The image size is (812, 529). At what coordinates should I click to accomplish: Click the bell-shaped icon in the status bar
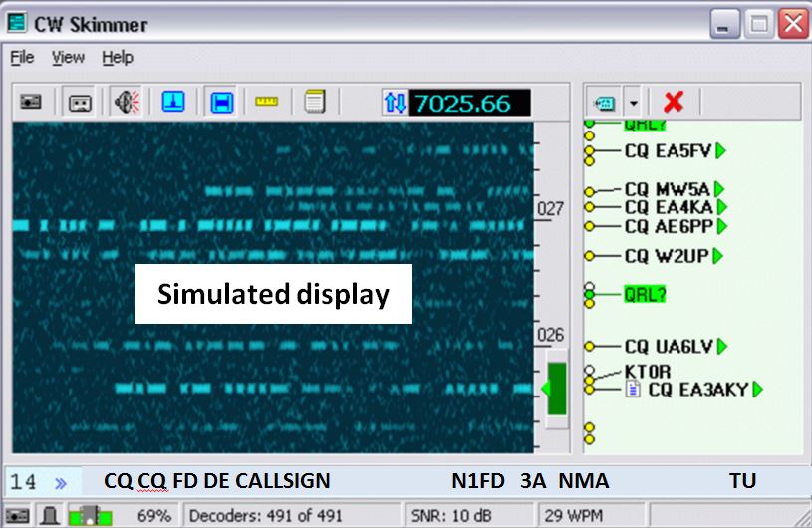(50, 516)
